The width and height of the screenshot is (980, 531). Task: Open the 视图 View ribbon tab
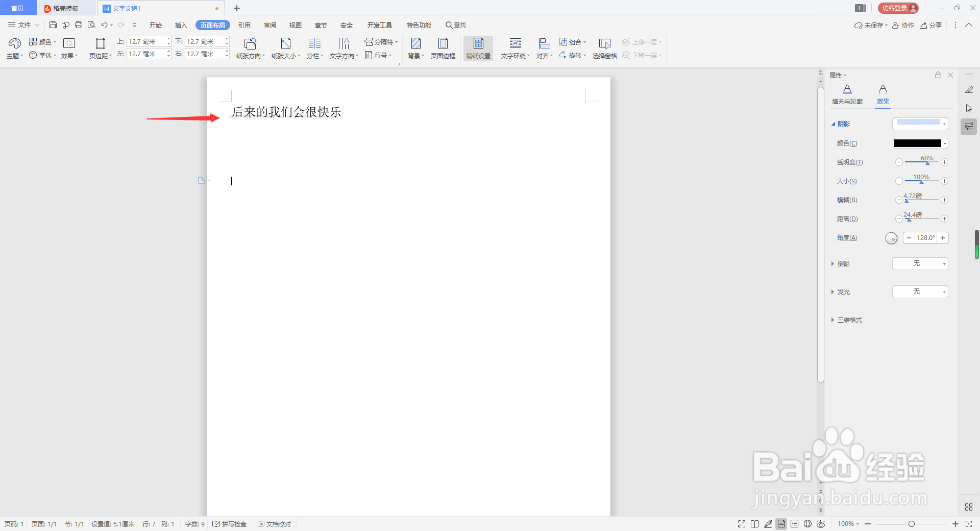tap(296, 25)
